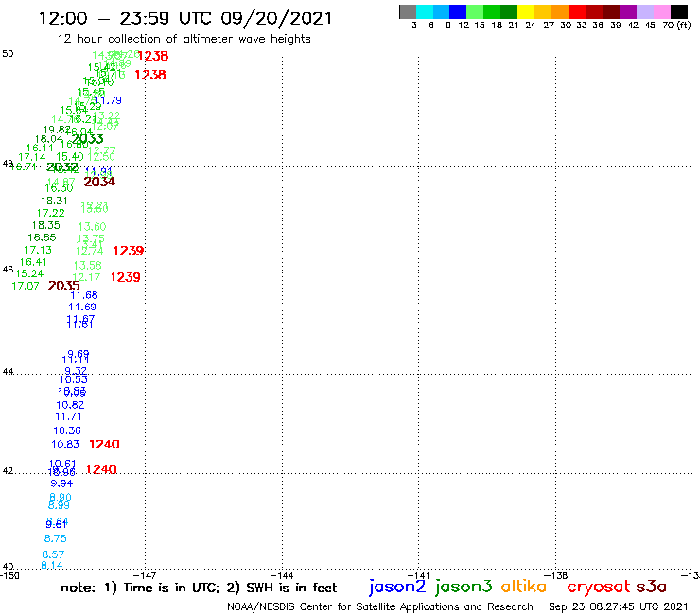700x615 pixels.
Task: Select the light green value 13.60
Action: coord(92,227)
